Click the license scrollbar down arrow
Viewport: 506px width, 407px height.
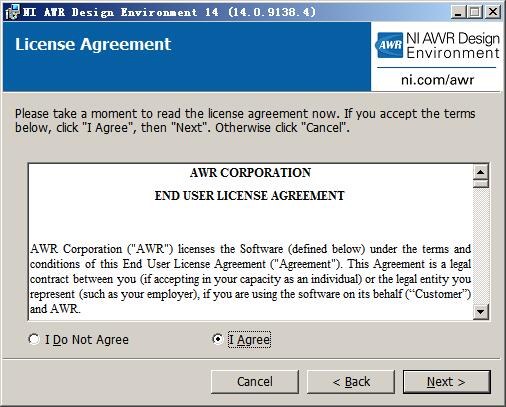pos(480,312)
